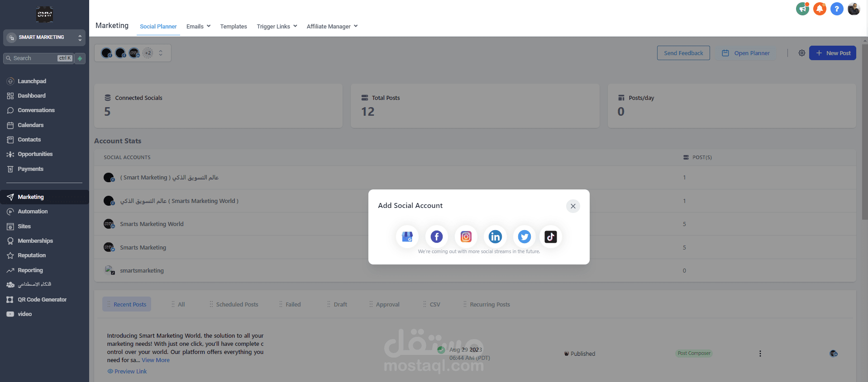Close the Add Social Account dialog
This screenshot has width=868, height=382.
pyautogui.click(x=573, y=206)
